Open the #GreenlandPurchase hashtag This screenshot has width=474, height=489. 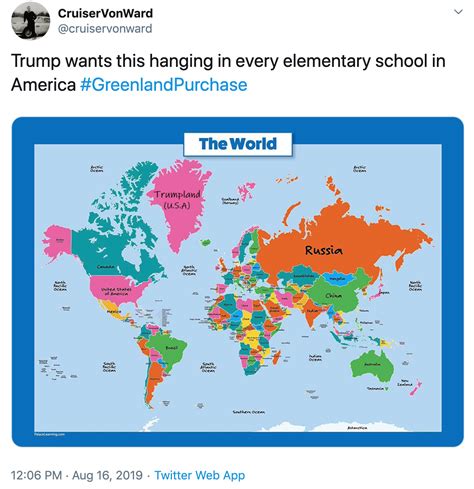[164, 85]
